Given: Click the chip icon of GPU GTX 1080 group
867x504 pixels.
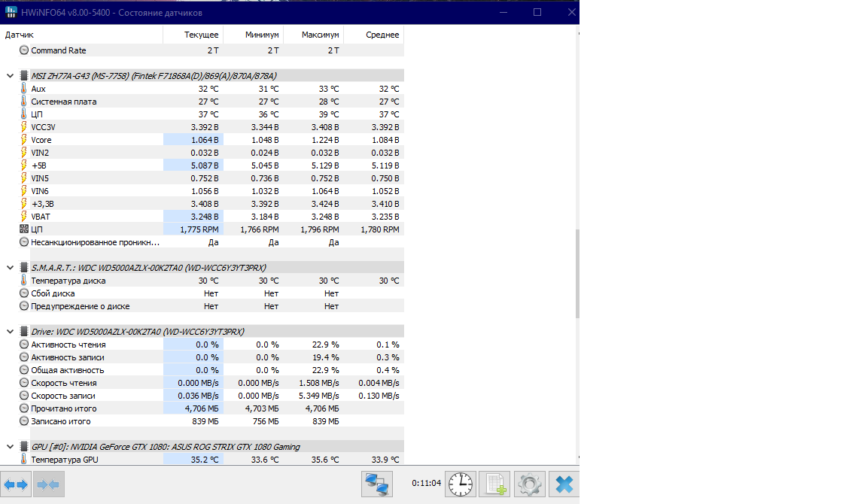Looking at the screenshot, I should pos(24,447).
